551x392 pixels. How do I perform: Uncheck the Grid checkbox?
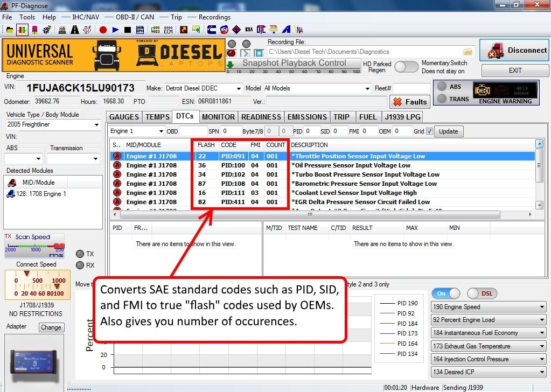[429, 131]
